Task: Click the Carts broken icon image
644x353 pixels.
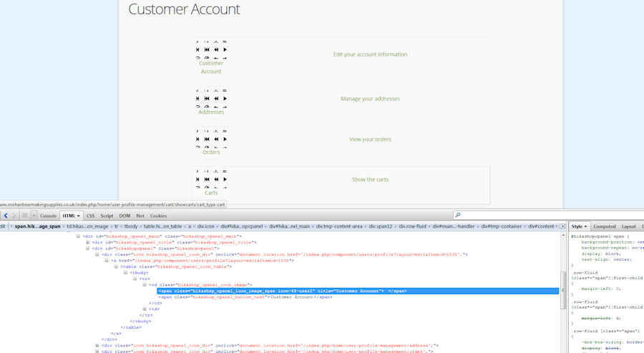Action: (211, 180)
